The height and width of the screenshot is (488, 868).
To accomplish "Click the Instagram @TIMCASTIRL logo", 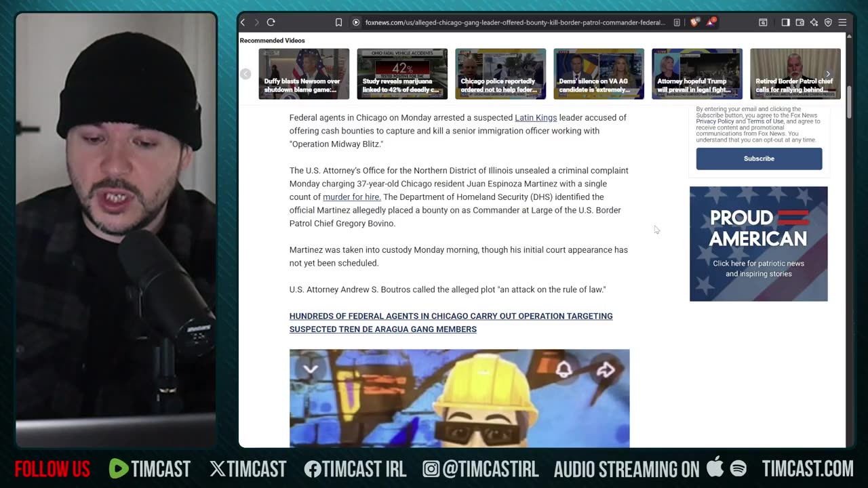I will [480, 469].
